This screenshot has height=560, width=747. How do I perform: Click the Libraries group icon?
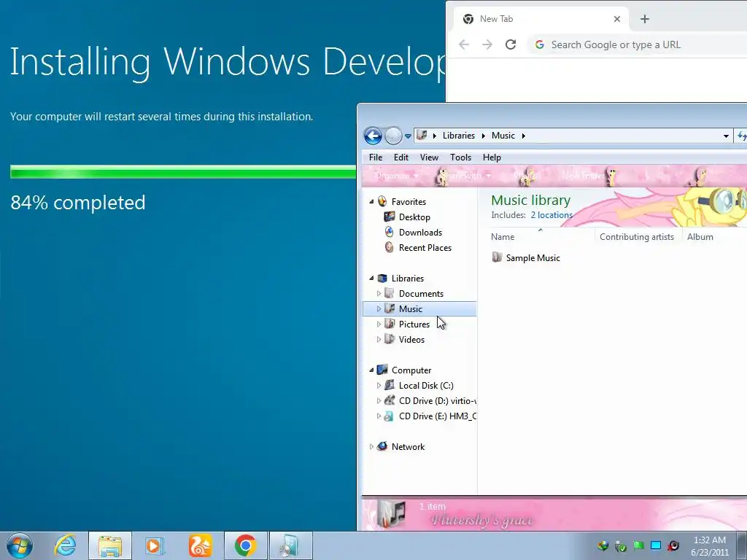click(382, 278)
